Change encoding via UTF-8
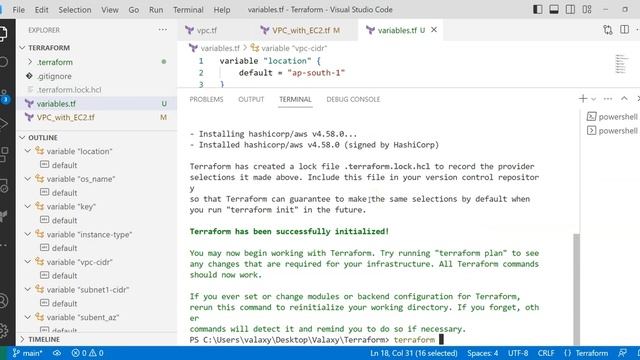 click(x=518, y=353)
